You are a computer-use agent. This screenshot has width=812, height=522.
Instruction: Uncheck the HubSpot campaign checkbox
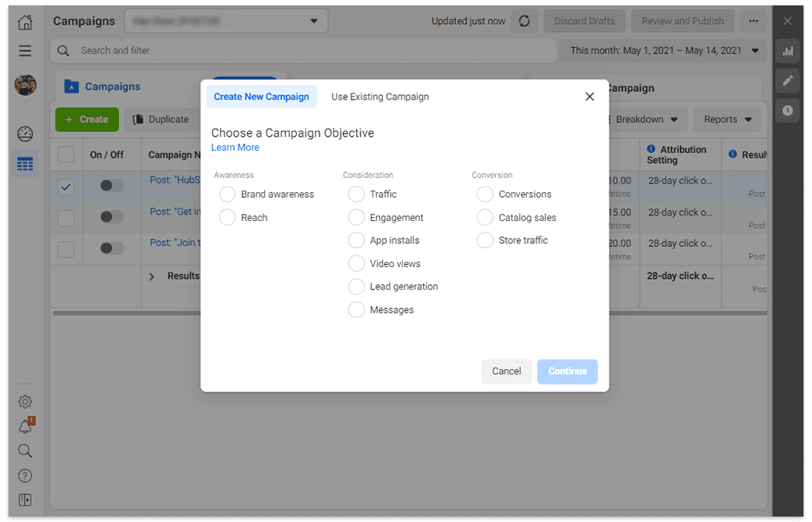pyautogui.click(x=66, y=186)
